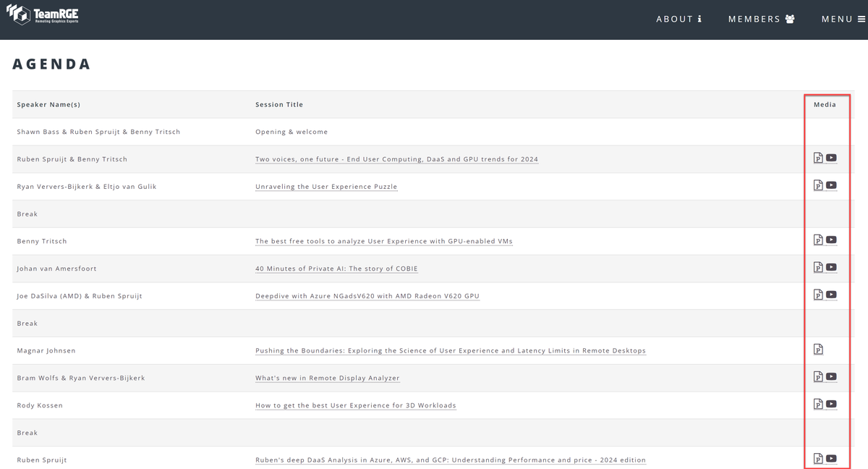Open YouTube icon for Two voices, one future
This screenshot has height=469, width=868.
pyautogui.click(x=831, y=158)
